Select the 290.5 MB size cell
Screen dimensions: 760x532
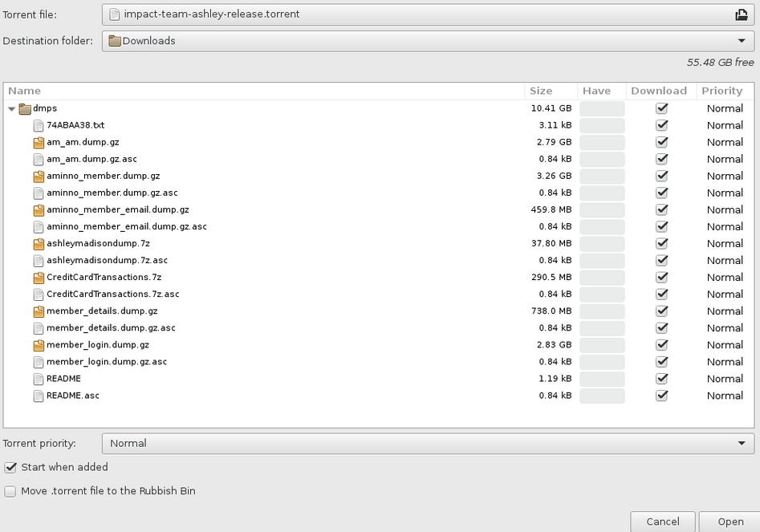(x=551, y=277)
